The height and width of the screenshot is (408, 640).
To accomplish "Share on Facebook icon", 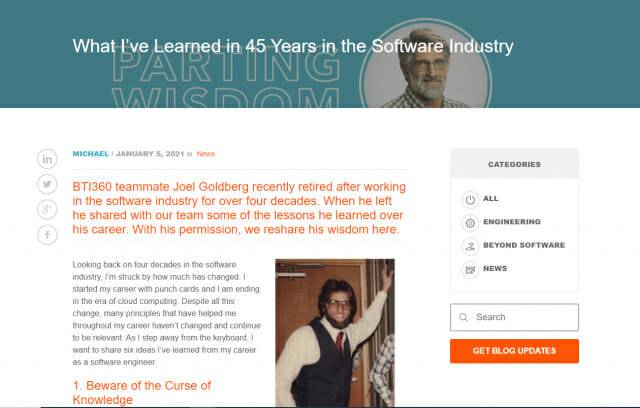I will 47,235.
